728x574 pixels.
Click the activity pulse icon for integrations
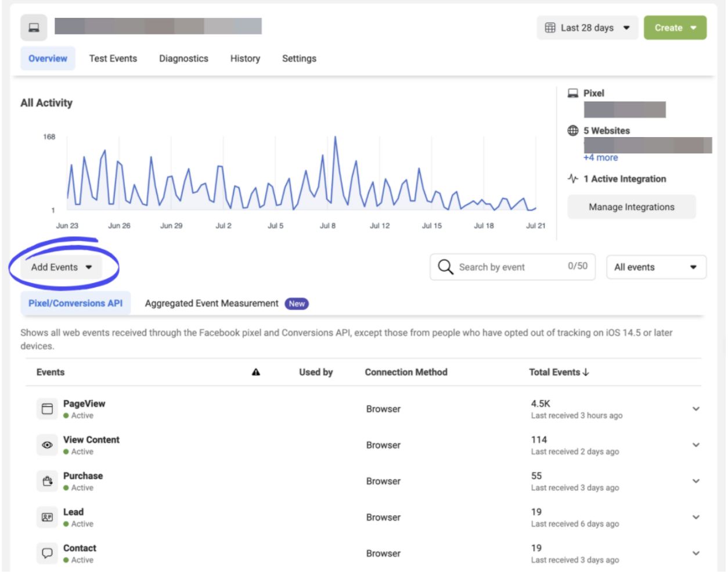pos(573,178)
